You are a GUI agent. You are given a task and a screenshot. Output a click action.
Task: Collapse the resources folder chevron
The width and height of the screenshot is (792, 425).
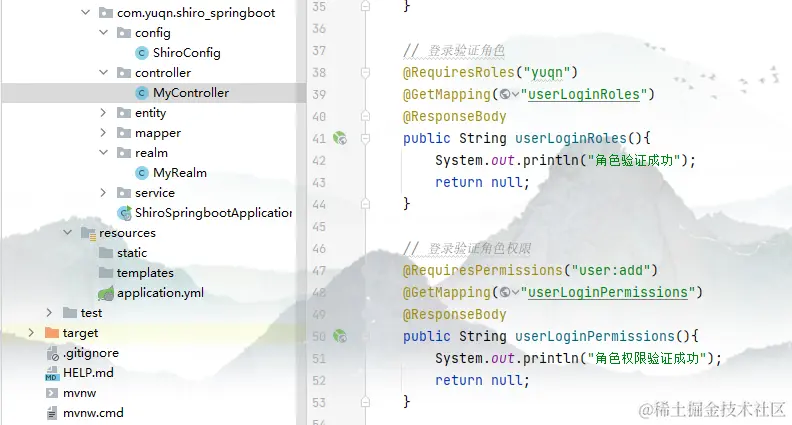point(68,232)
